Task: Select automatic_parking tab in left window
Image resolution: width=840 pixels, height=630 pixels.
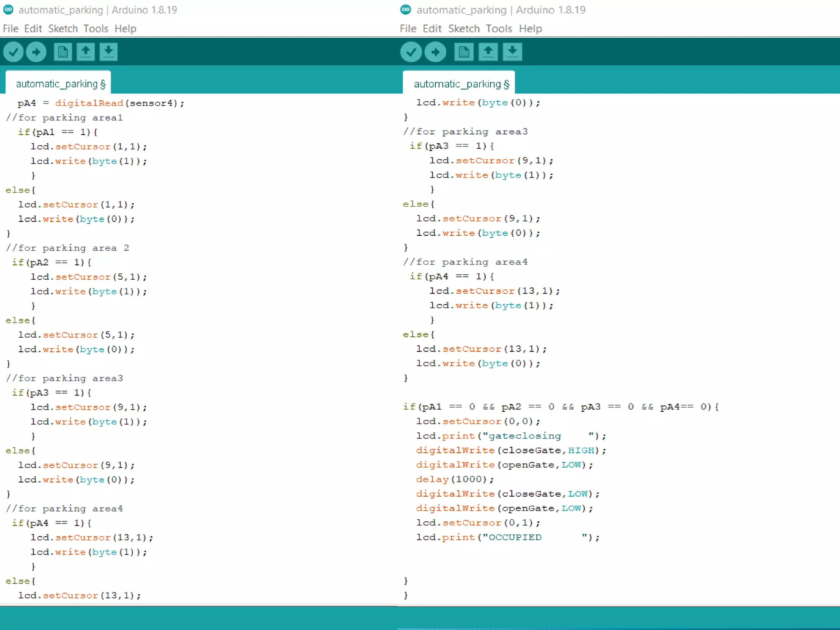Action: coord(60,84)
